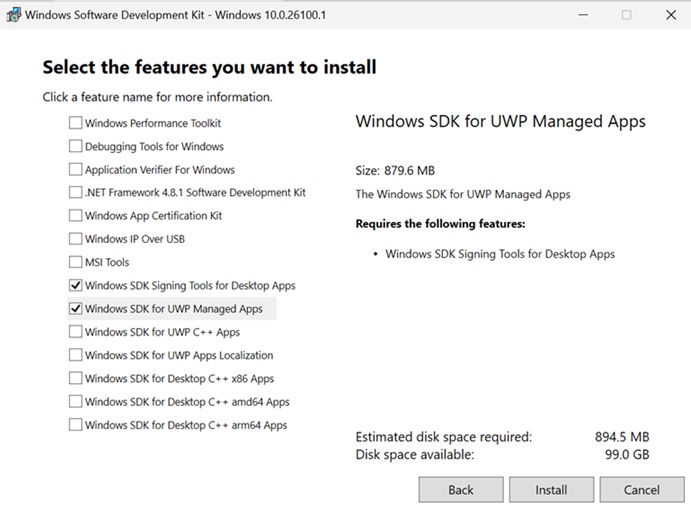Viewport: 691px width, 510px height.
Task: Click the Requires the following features heading
Action: [x=440, y=224]
